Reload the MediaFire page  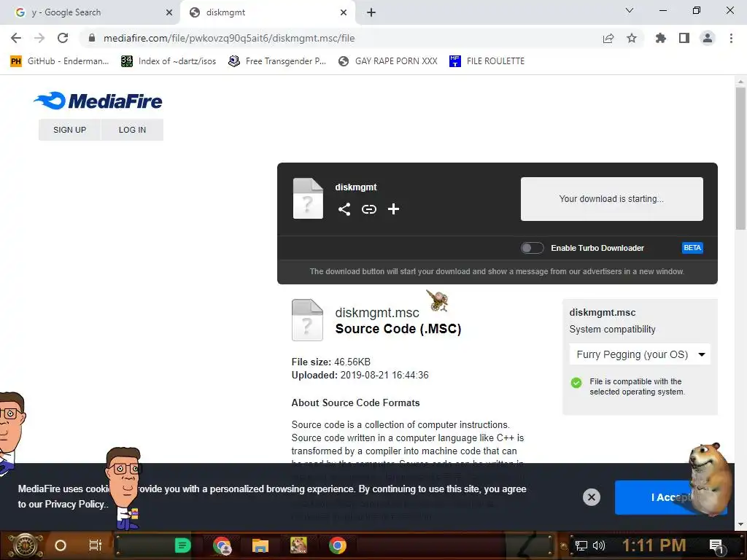[63, 38]
